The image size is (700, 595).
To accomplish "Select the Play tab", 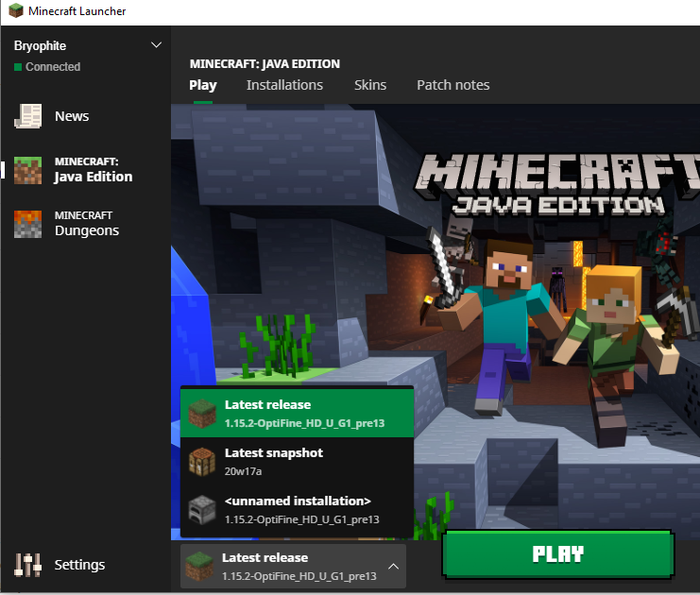I will pos(203,85).
